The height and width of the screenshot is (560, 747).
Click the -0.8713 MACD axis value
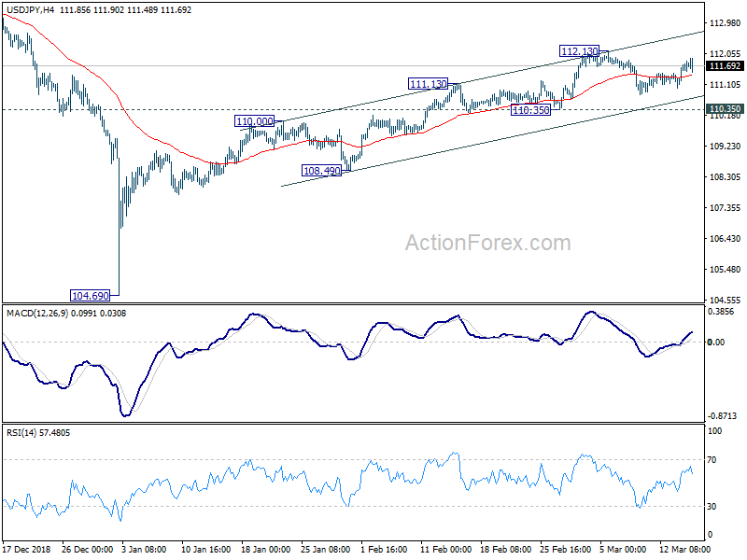coord(722,415)
